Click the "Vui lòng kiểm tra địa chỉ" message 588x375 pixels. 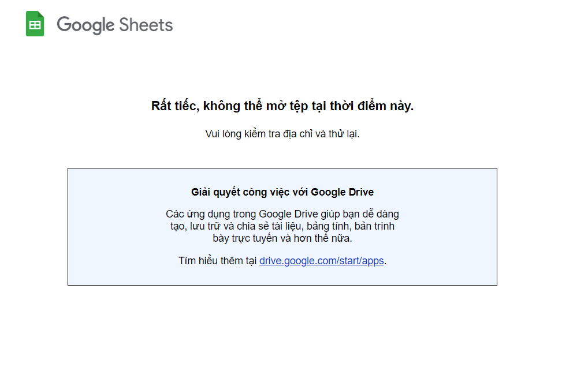coord(282,134)
